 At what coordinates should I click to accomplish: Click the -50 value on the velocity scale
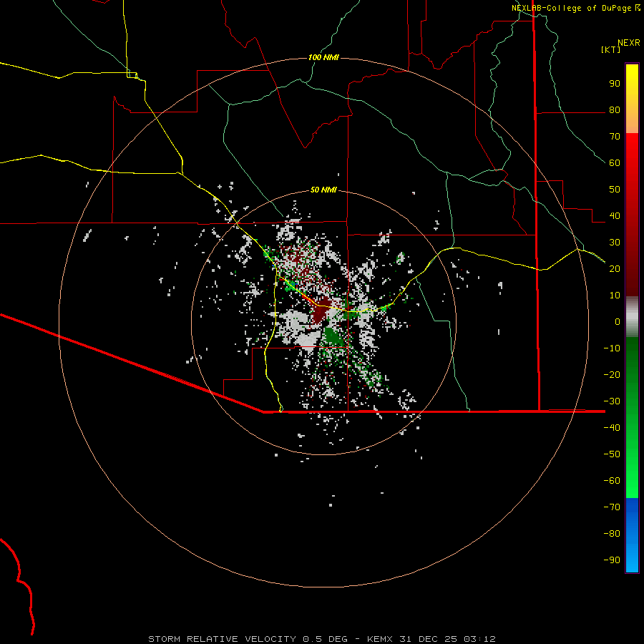[612, 454]
